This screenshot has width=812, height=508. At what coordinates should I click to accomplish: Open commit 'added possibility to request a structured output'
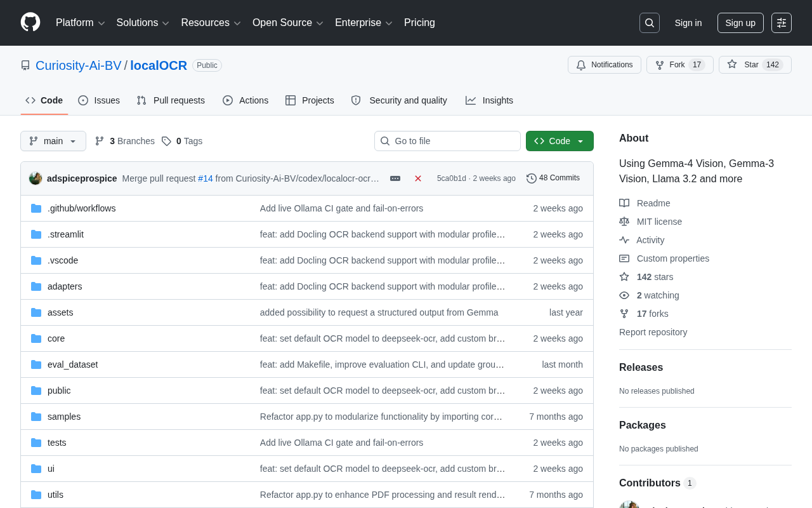pyautogui.click(x=379, y=312)
